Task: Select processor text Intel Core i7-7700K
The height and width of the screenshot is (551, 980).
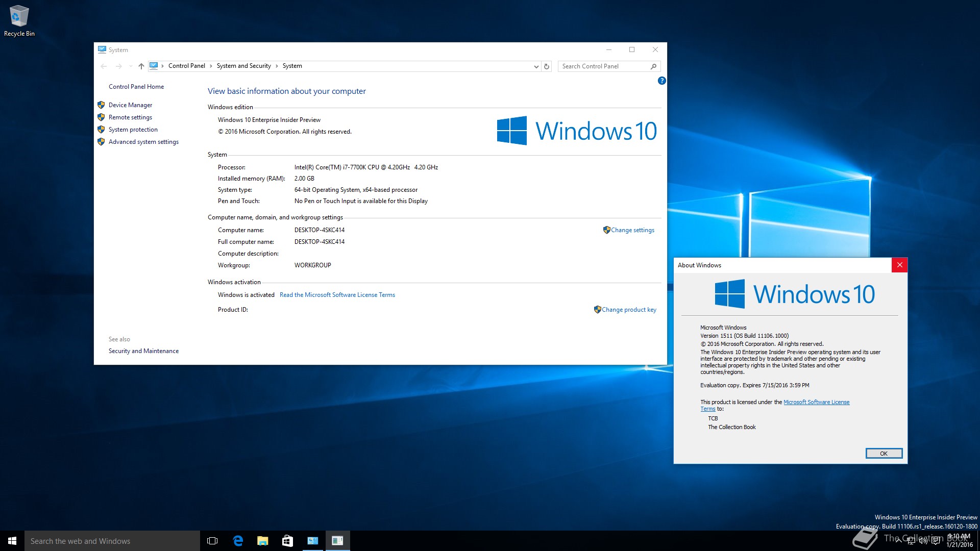Action: pyautogui.click(x=366, y=167)
